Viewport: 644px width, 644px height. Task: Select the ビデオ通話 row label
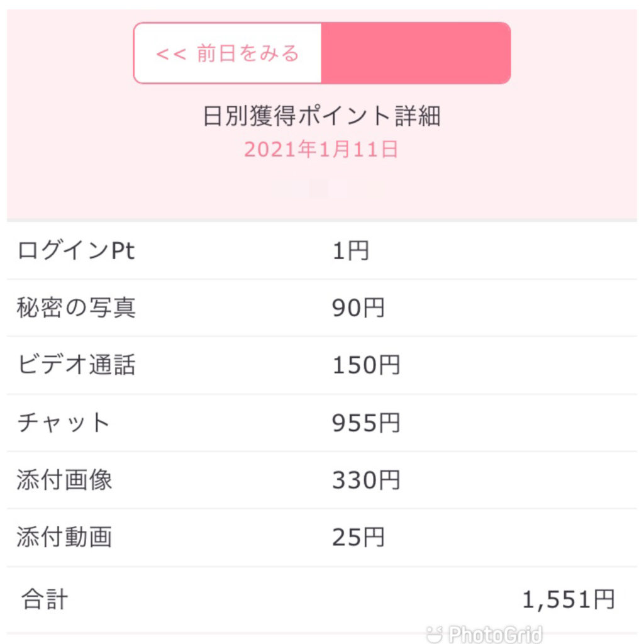pos(76,365)
